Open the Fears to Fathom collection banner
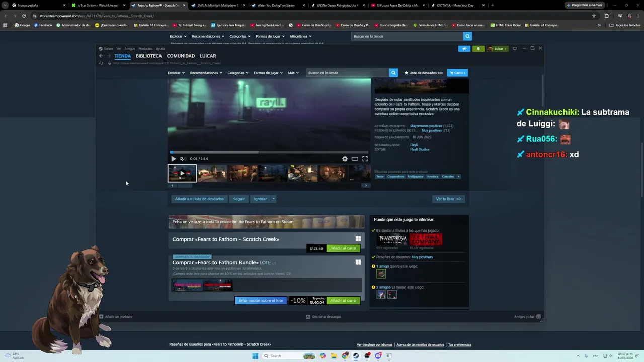 click(267, 222)
